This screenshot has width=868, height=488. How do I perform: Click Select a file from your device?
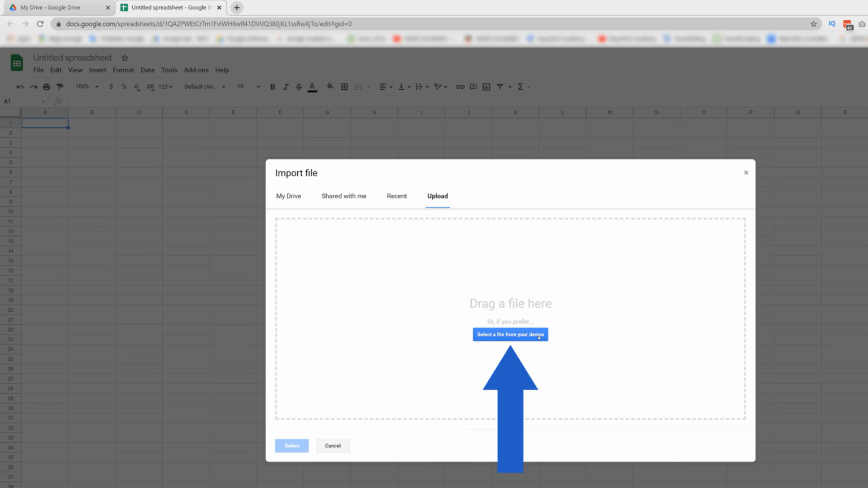pyautogui.click(x=510, y=334)
